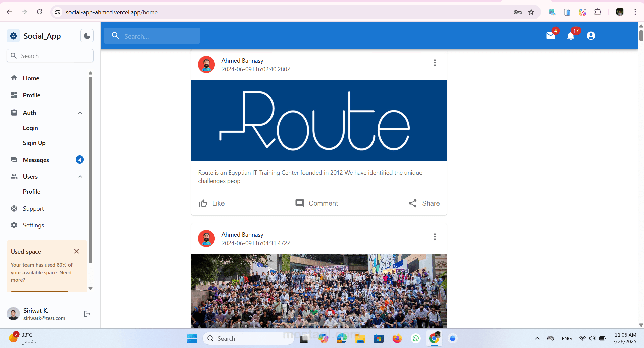
Task: Open Profile under Users
Action: 32,191
